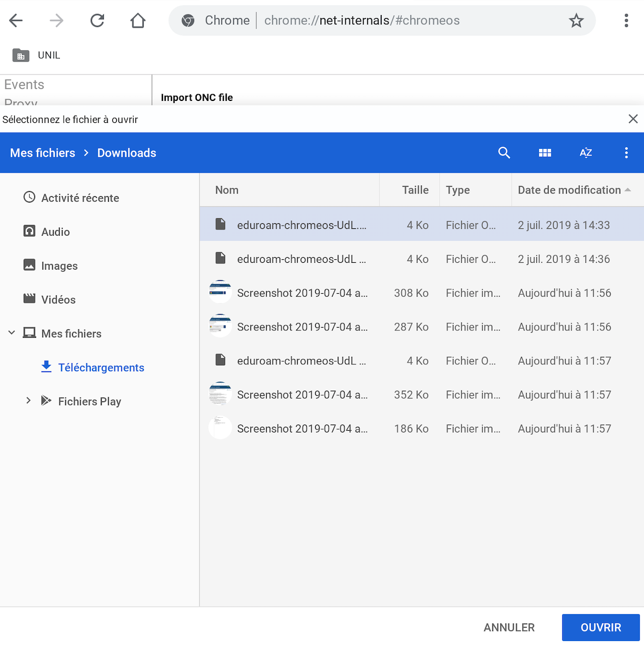Image resolution: width=644 pixels, height=645 pixels.
Task: Navigate back in browser
Action: tap(16, 21)
